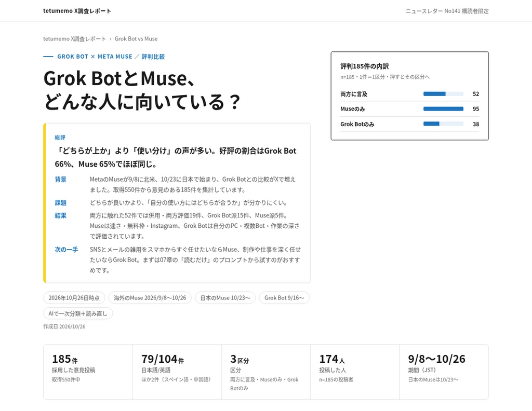The height and width of the screenshot is (411, 532).
Task: Click the 両方に言及 bar showing 52
Action: tap(443, 94)
